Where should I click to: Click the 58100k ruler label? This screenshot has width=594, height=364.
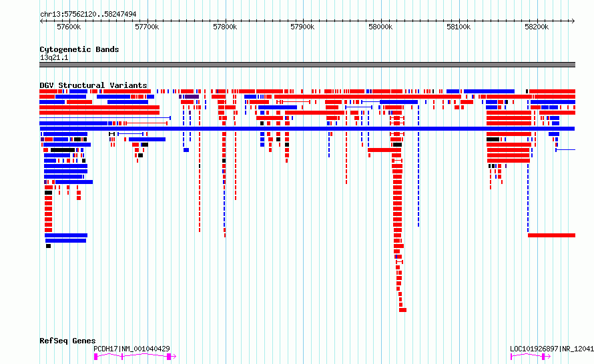[x=459, y=27]
